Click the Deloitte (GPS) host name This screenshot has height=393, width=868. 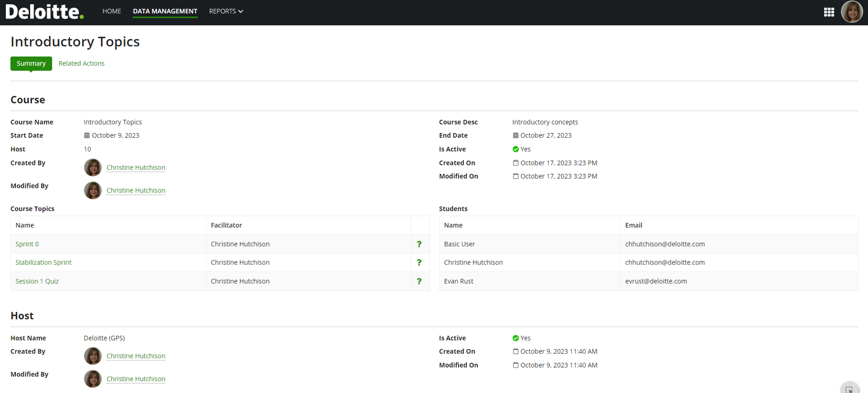tap(104, 338)
